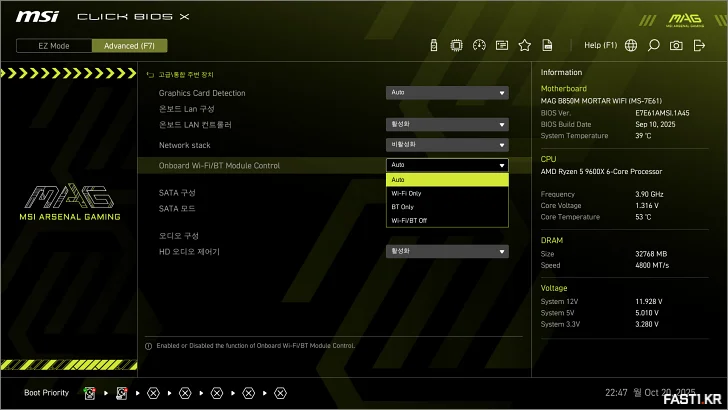
Task: Click the Core Voltage 1.316 V value
Action: pos(647,205)
